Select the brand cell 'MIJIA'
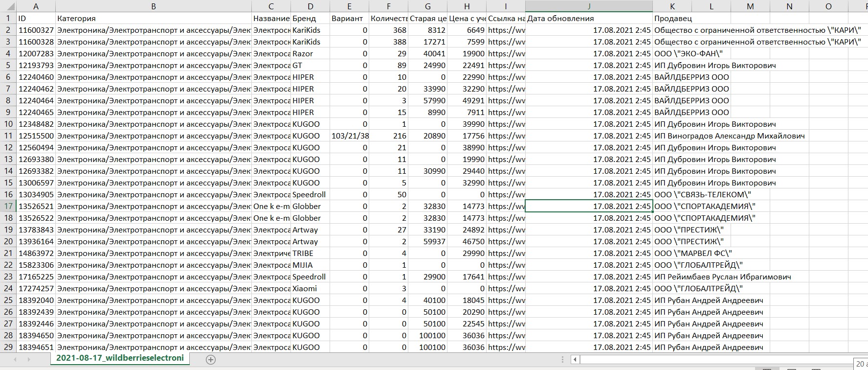This screenshot has width=868, height=370. tap(311, 265)
